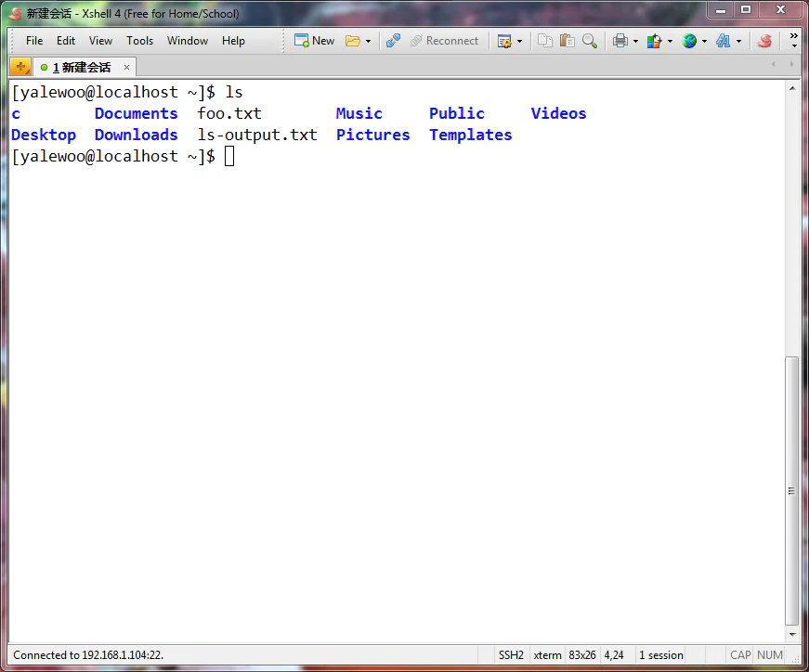
Task: Open the Tools menu
Action: [139, 41]
